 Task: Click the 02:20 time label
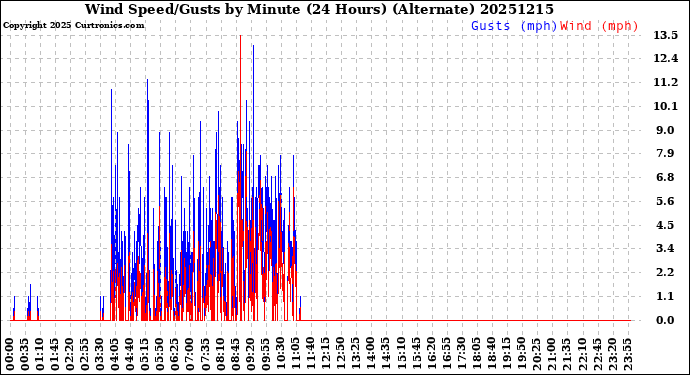pyautogui.click(x=70, y=355)
